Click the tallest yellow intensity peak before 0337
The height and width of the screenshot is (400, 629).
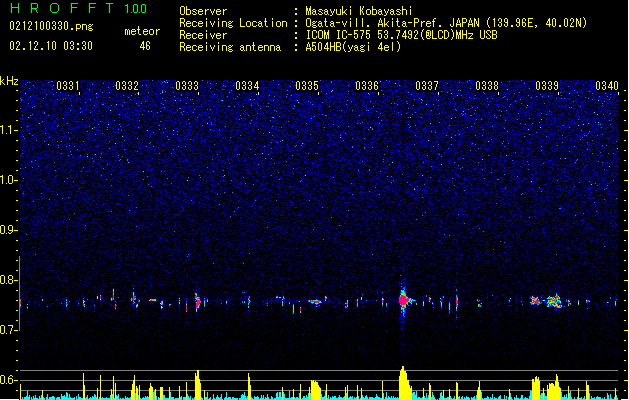[403, 382]
